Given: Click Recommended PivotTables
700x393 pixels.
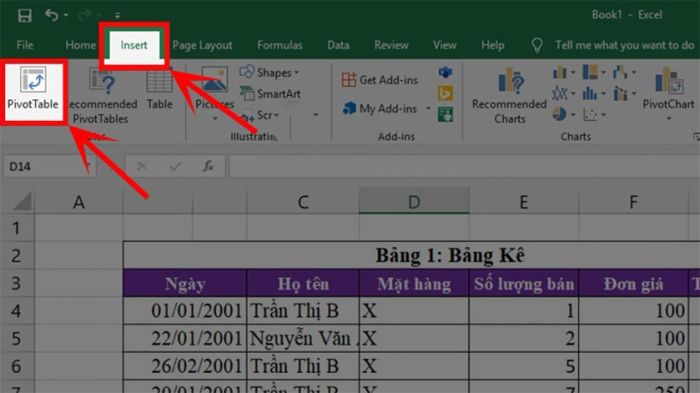Looking at the screenshot, I should 102,95.
